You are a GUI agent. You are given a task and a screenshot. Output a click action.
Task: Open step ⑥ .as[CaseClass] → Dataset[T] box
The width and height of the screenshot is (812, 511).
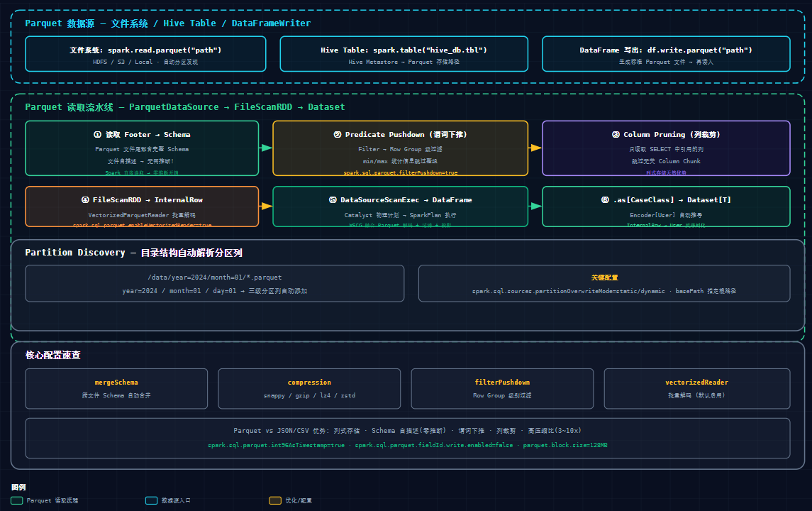pyautogui.click(x=666, y=207)
